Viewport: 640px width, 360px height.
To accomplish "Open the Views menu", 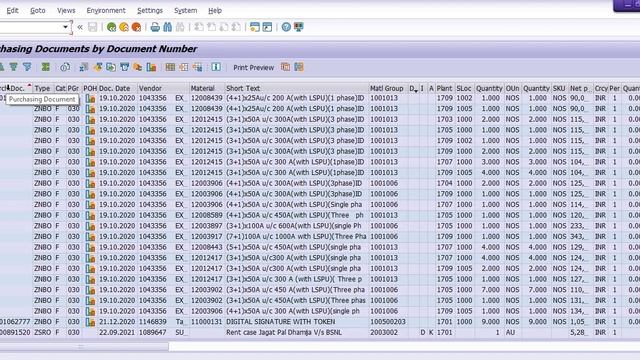I will [66, 11].
